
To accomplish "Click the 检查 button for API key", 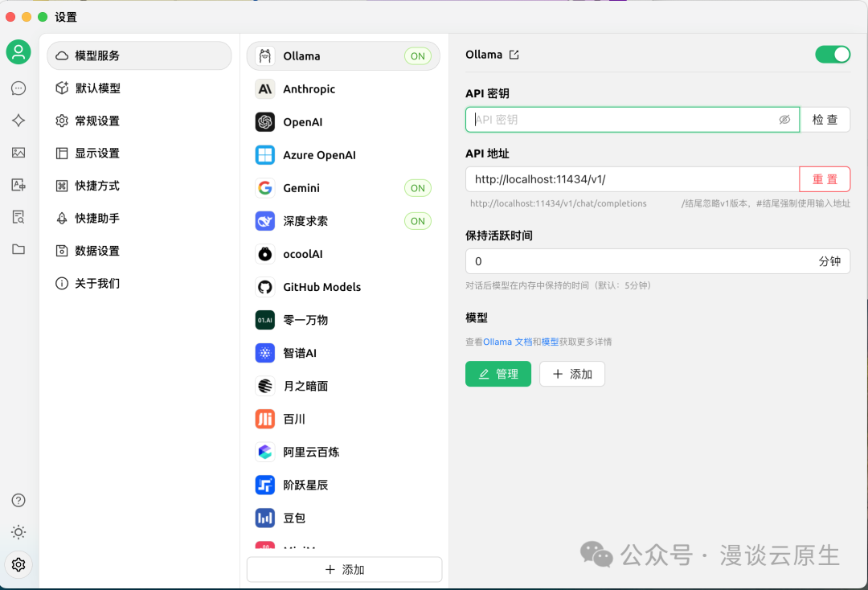I will (x=825, y=120).
